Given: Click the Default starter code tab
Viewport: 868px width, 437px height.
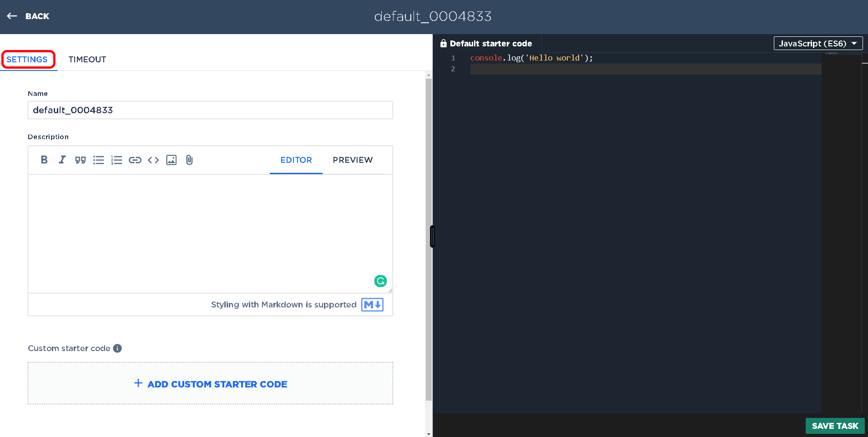Looking at the screenshot, I should tap(487, 44).
